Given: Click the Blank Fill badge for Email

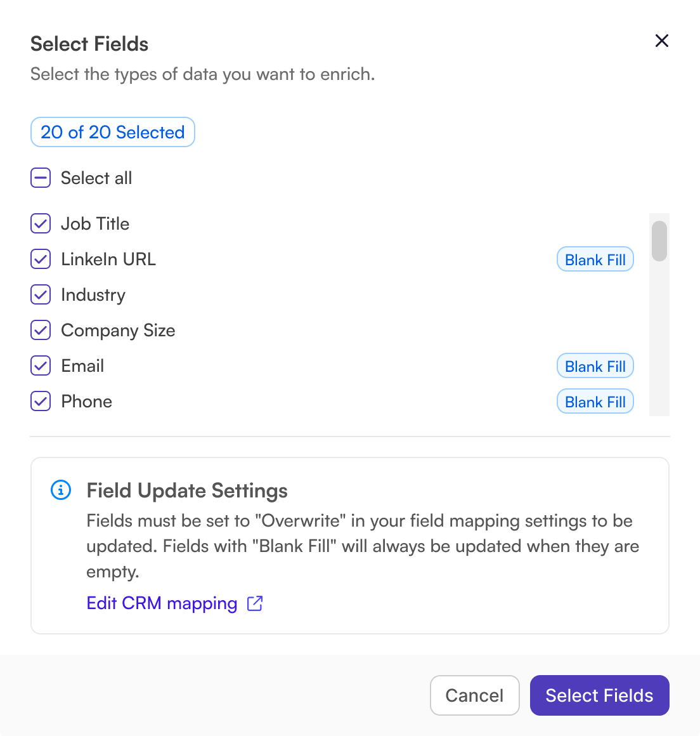Looking at the screenshot, I should [595, 366].
